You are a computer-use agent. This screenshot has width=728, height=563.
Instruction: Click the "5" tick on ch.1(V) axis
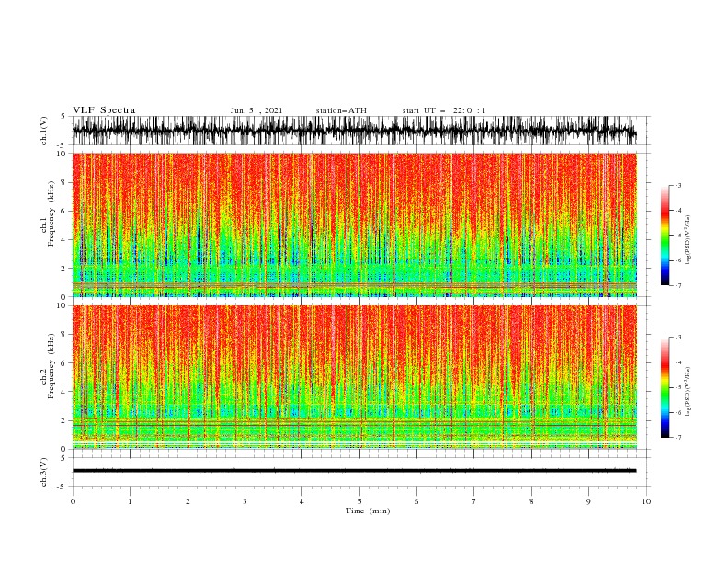[63, 116]
